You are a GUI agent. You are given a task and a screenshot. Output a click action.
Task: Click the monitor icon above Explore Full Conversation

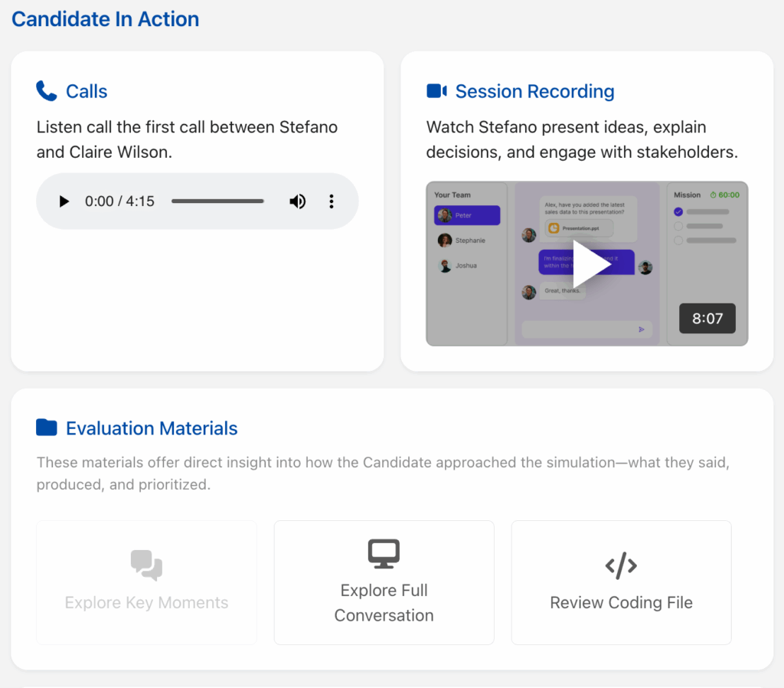coord(384,553)
